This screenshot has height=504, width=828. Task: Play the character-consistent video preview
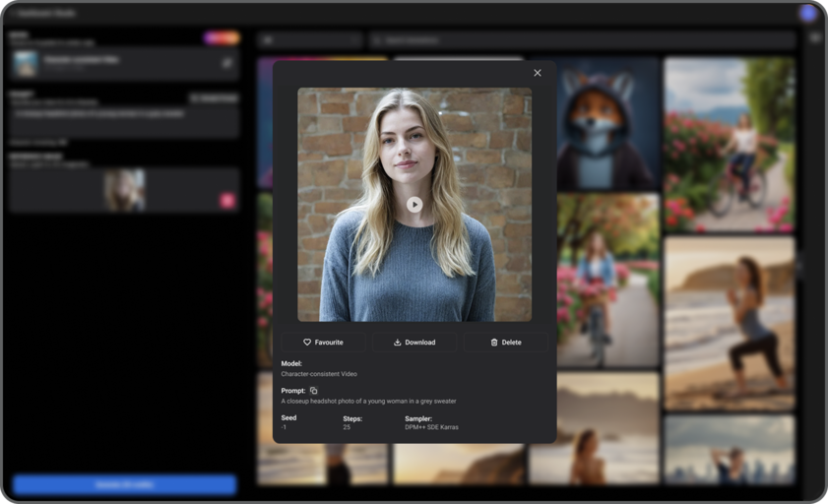414,204
